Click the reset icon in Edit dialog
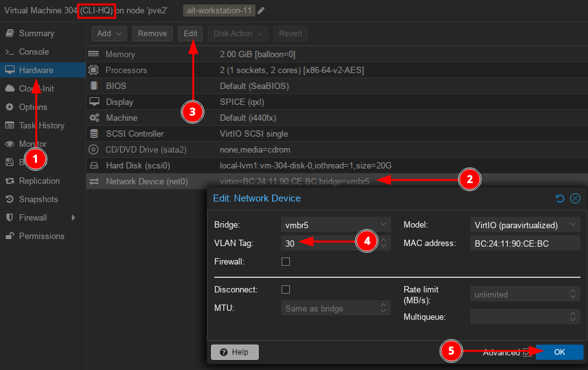Viewport: 588px width, 370px height. [560, 198]
